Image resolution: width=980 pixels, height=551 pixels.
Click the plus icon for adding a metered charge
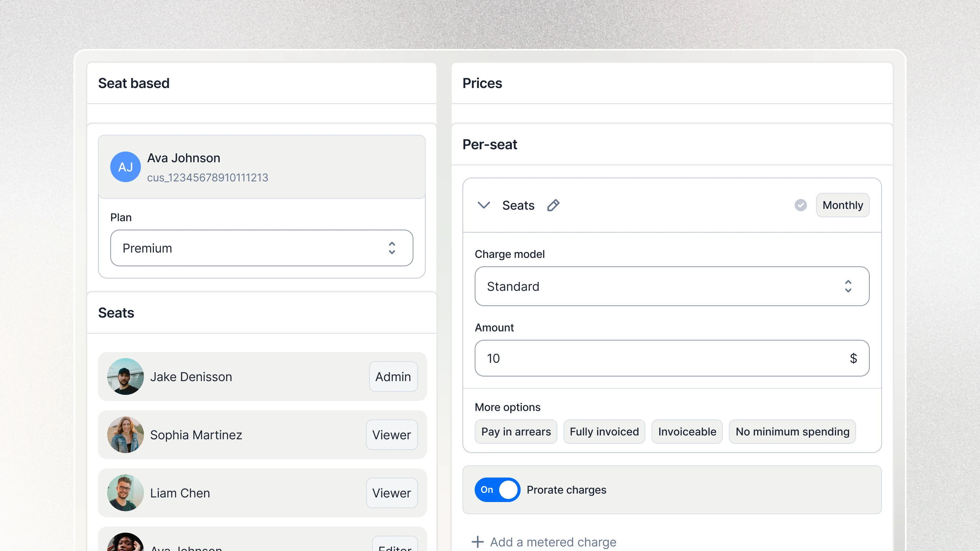point(477,542)
